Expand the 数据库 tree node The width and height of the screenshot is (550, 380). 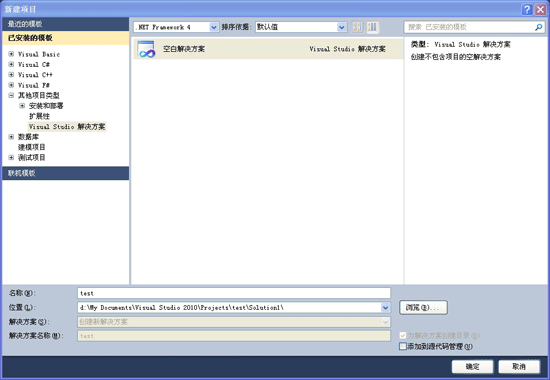click(x=11, y=136)
